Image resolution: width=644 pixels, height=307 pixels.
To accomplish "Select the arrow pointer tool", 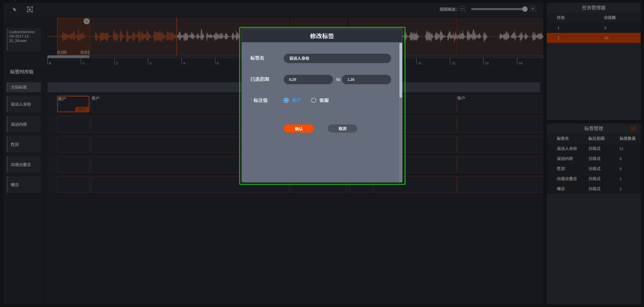I will coord(14,8).
